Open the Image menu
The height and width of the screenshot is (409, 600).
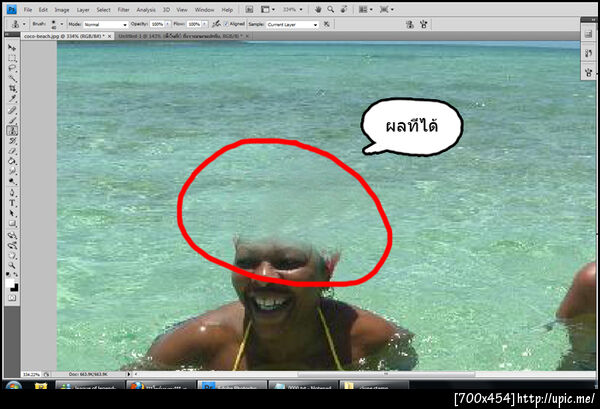click(62, 10)
